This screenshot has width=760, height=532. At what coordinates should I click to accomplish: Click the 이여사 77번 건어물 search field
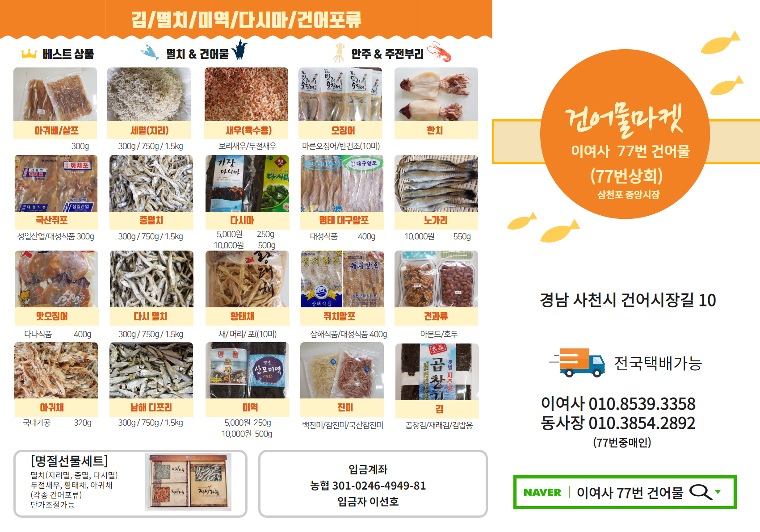[630, 493]
